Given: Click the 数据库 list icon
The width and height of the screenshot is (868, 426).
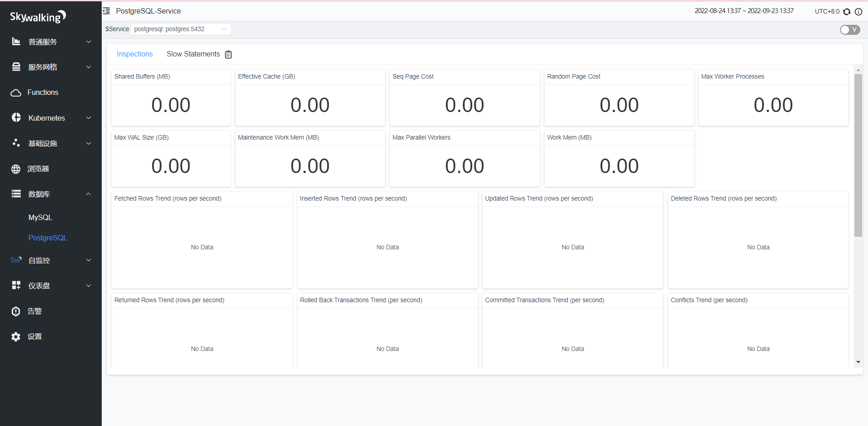Looking at the screenshot, I should point(16,194).
